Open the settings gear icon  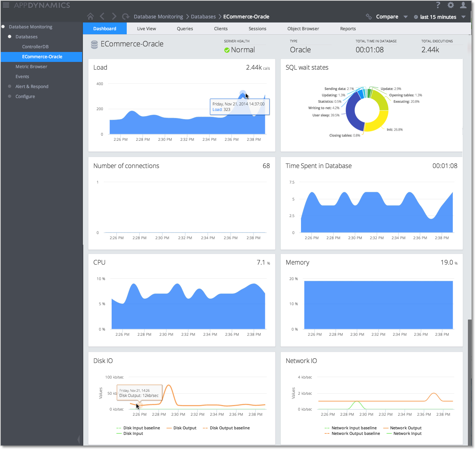click(451, 5)
